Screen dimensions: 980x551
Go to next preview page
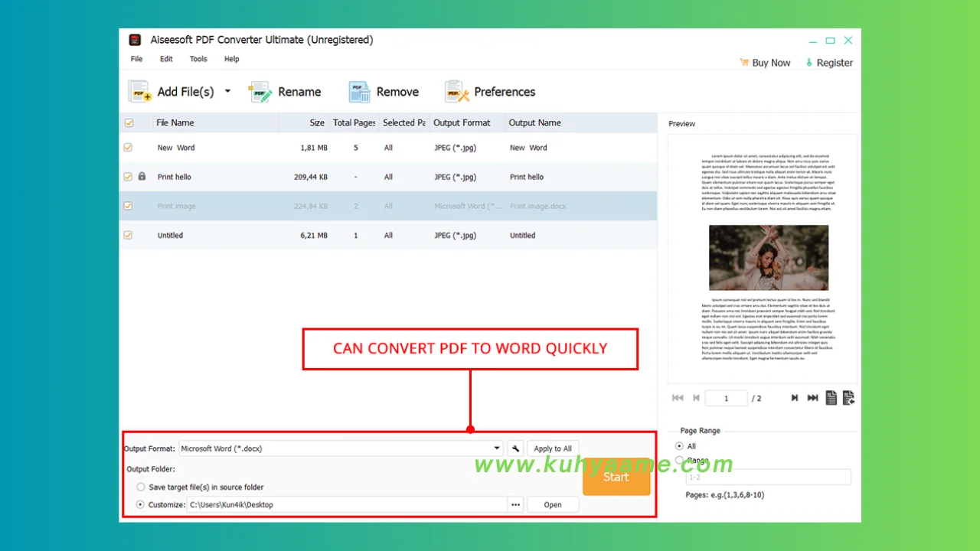pyautogui.click(x=795, y=398)
